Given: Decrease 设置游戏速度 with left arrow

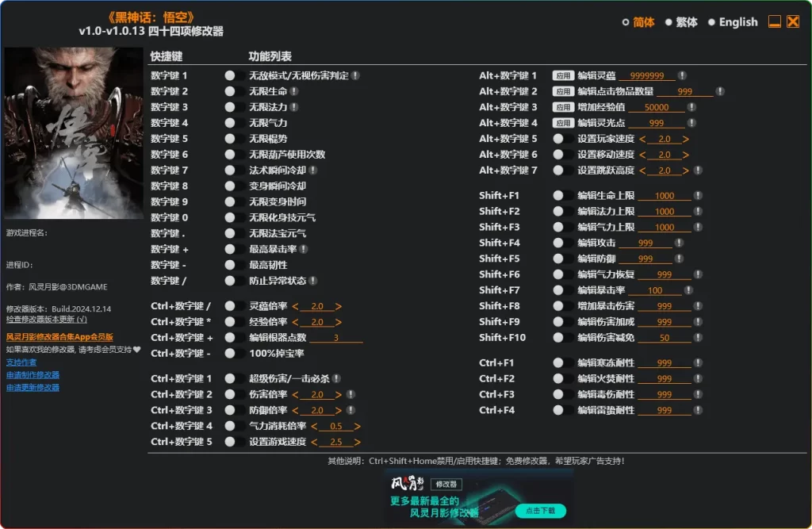Looking at the screenshot, I should coord(314,442).
